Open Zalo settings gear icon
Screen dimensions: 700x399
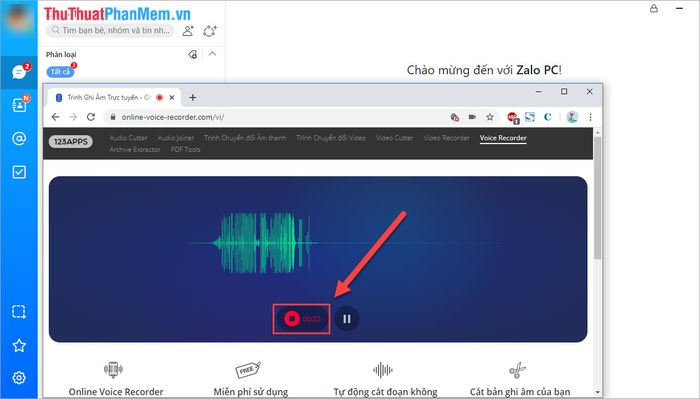(x=19, y=378)
